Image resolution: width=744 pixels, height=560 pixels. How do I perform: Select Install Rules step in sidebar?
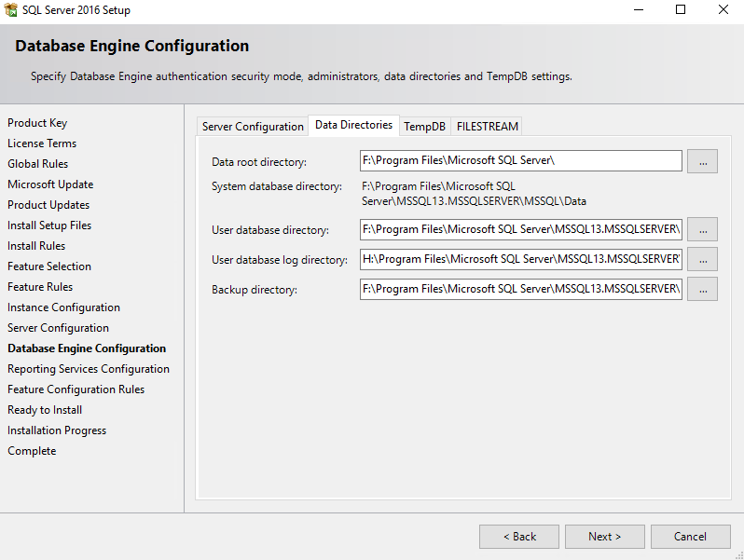click(36, 246)
